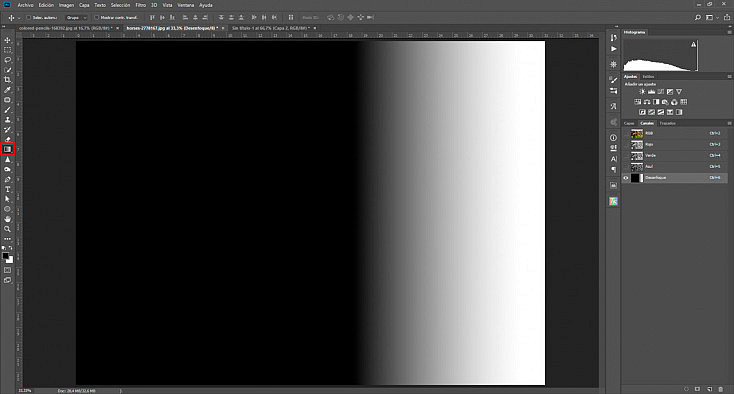Click the Screen Mode icon
The image size is (734, 394).
click(7, 280)
